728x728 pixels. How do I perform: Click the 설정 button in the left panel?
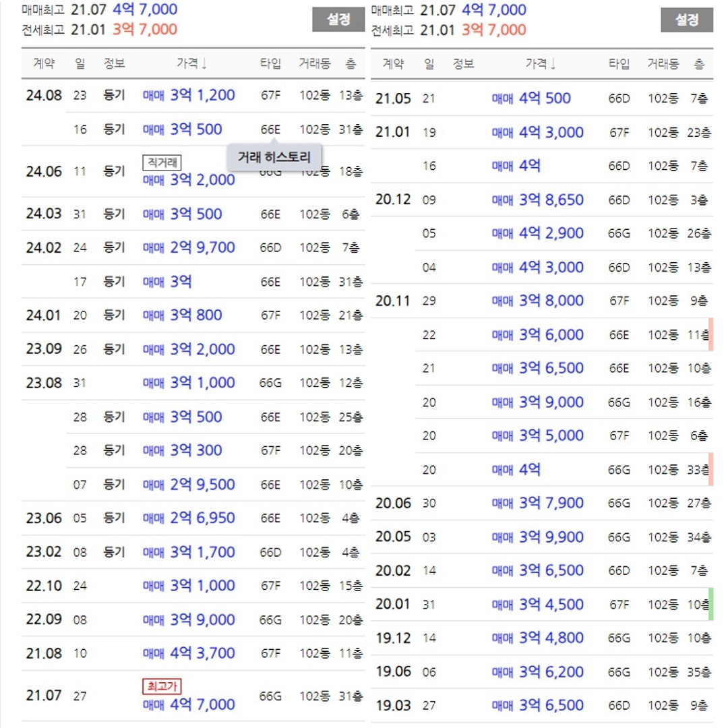point(338,20)
